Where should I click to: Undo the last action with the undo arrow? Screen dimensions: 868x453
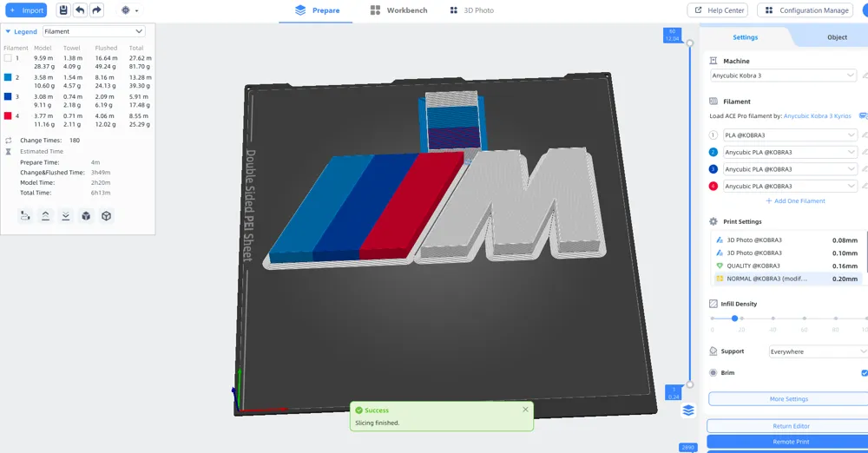pyautogui.click(x=80, y=10)
